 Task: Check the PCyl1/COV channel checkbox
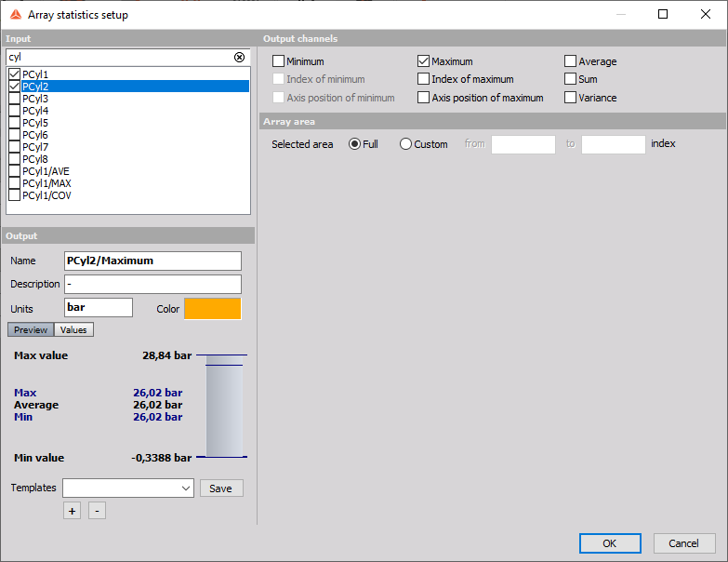pos(14,195)
